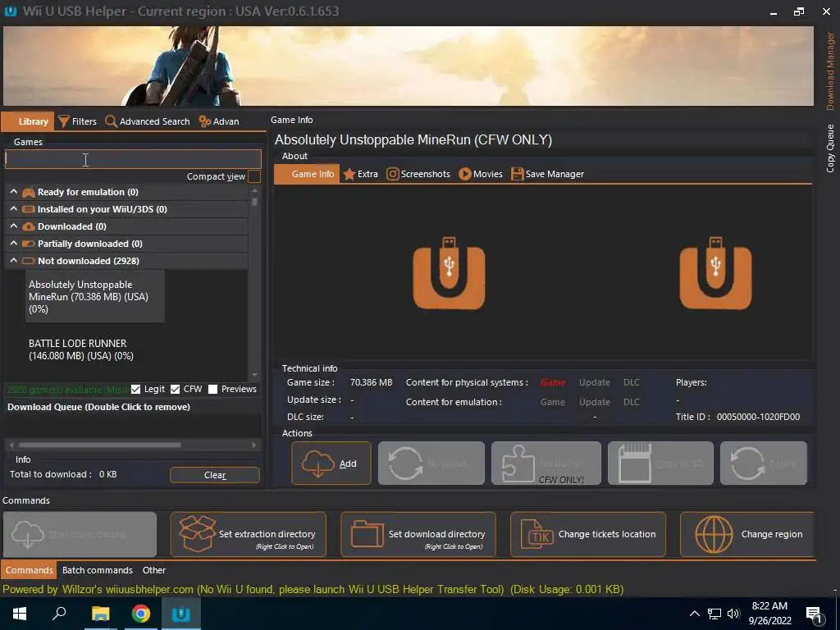The image size is (840, 630).
Task: Open the Other tab
Action: pyautogui.click(x=154, y=570)
